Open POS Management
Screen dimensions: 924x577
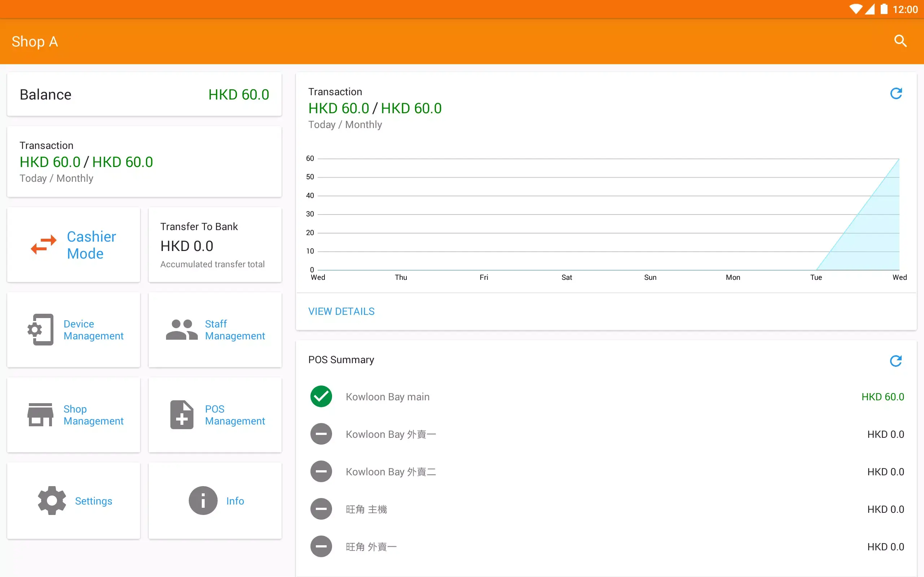[x=215, y=415]
